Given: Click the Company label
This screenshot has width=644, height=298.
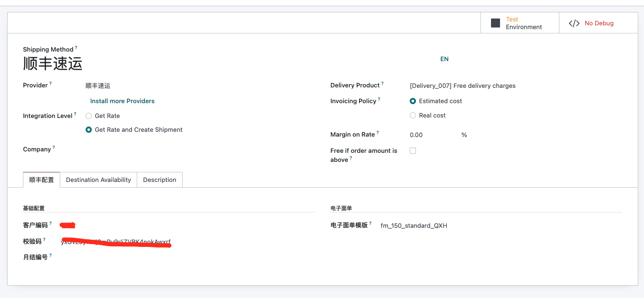Looking at the screenshot, I should 37,149.
